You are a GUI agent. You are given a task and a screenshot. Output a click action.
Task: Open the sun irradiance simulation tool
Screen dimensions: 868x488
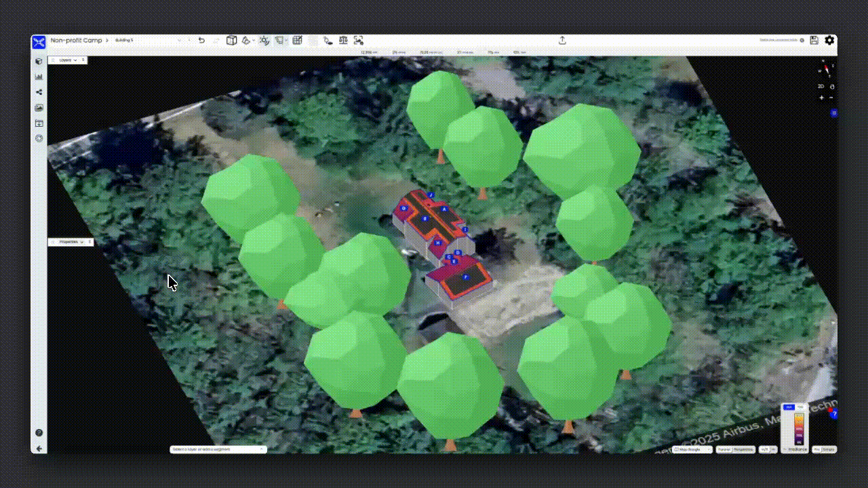point(264,41)
